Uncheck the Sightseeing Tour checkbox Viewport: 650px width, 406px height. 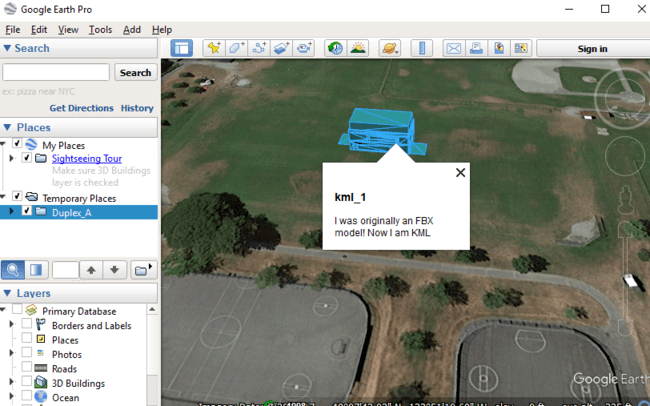pos(27,158)
